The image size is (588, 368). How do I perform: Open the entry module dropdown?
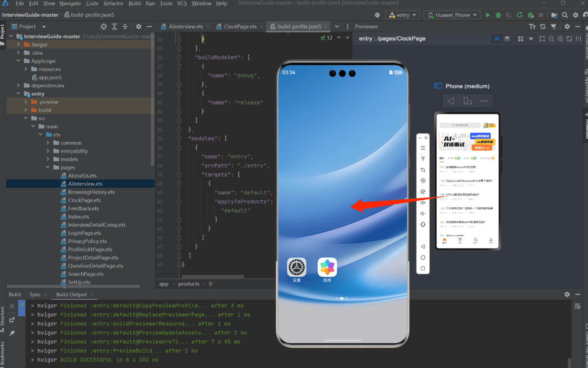[402, 15]
